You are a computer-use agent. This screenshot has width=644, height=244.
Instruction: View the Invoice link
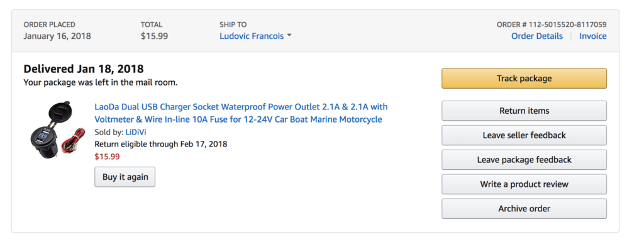tap(592, 36)
